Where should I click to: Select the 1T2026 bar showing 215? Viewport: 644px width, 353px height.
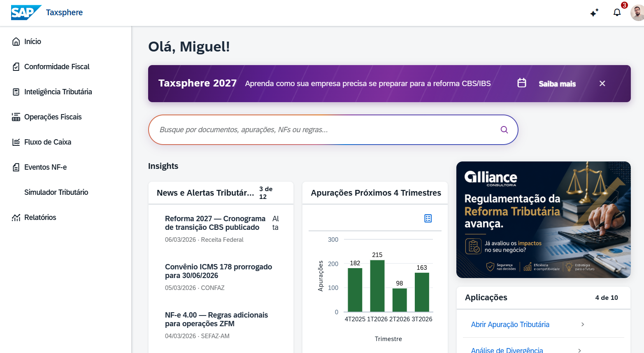pos(377,286)
